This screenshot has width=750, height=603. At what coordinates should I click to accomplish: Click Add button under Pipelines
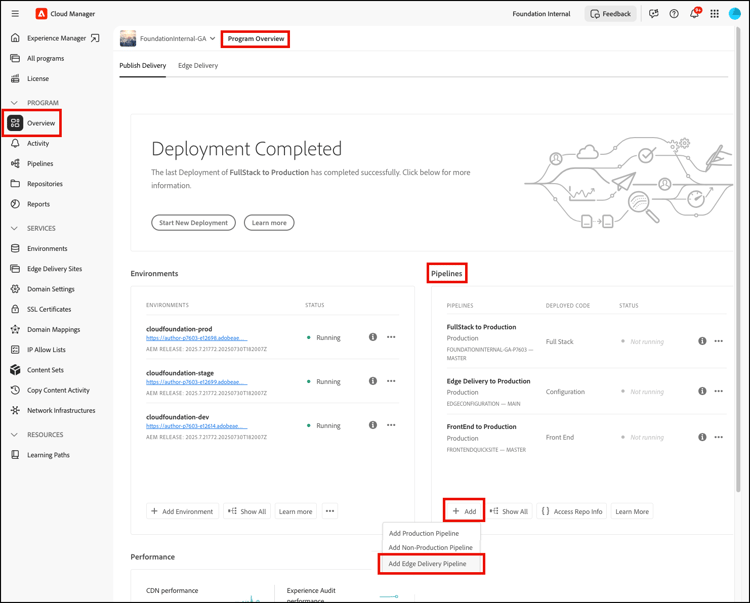(x=464, y=511)
